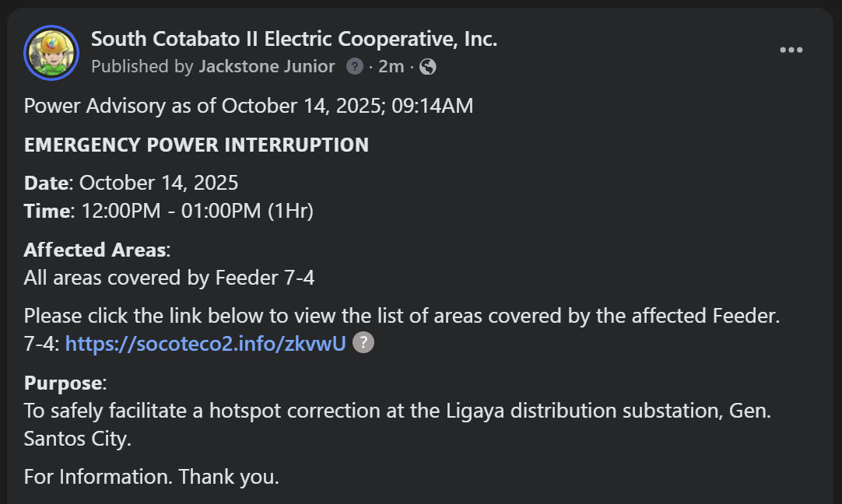
Task: Open Jackstone Junior's profile link
Action: [x=266, y=67]
